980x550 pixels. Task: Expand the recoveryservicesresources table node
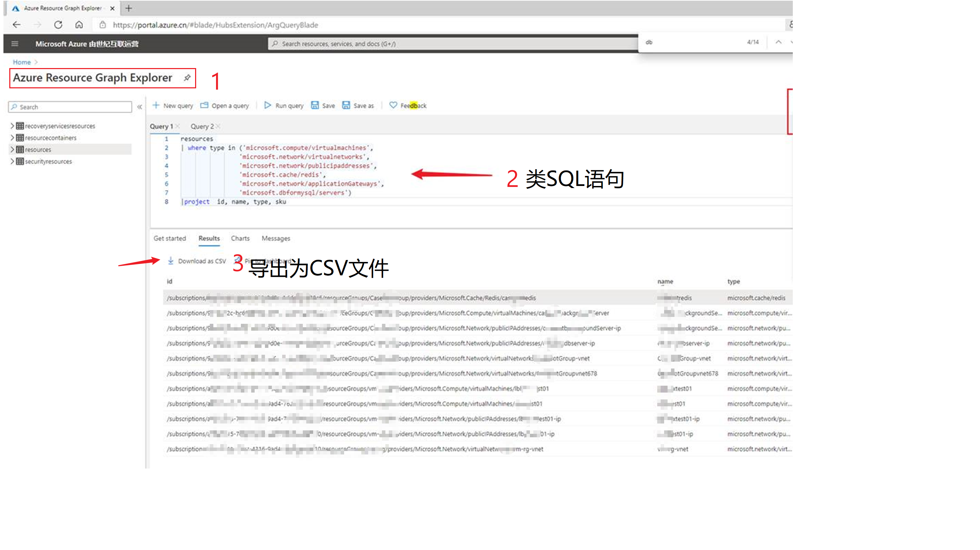[x=12, y=126]
